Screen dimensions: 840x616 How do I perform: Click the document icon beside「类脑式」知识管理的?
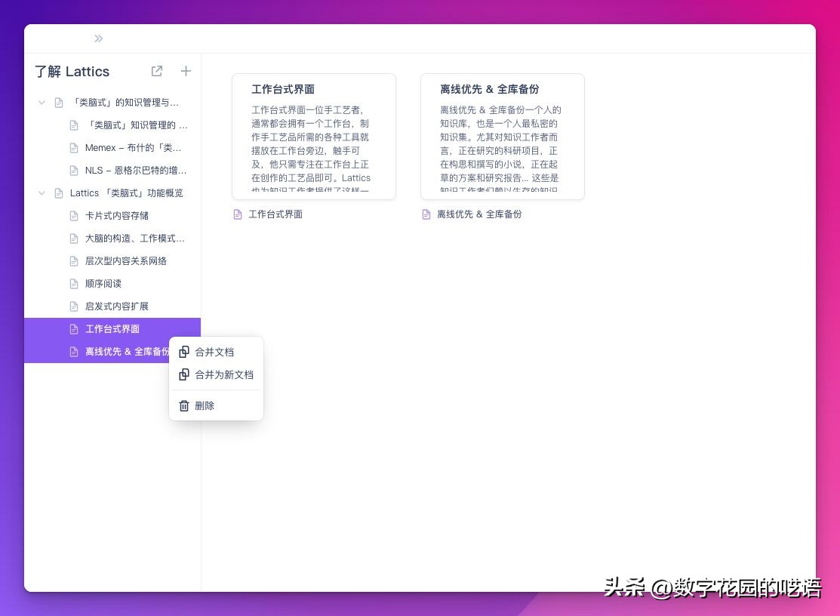click(74, 125)
